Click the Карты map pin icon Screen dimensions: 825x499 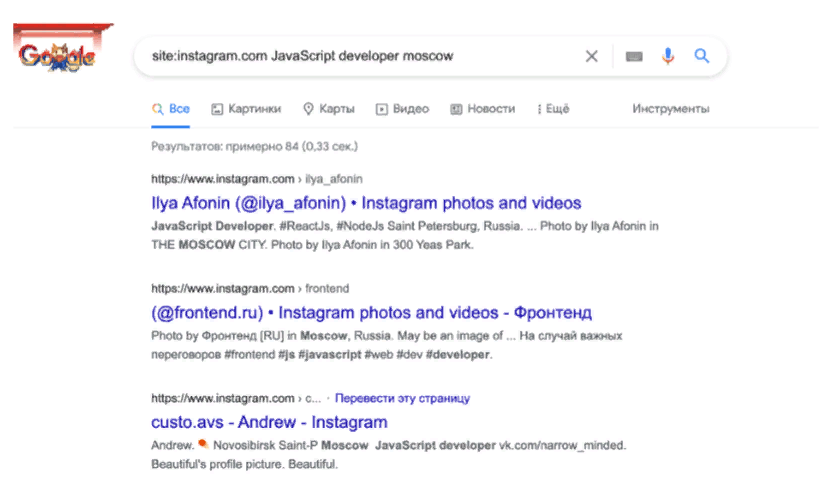click(x=308, y=109)
